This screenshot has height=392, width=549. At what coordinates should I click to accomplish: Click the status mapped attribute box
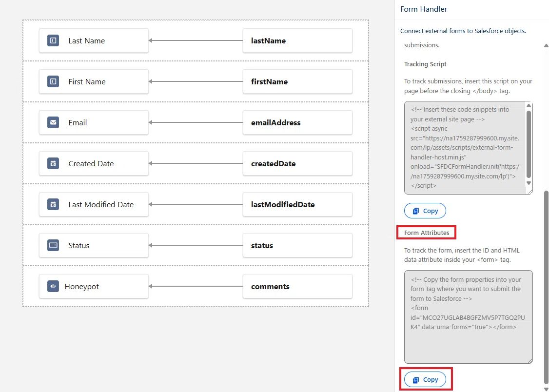coord(297,245)
